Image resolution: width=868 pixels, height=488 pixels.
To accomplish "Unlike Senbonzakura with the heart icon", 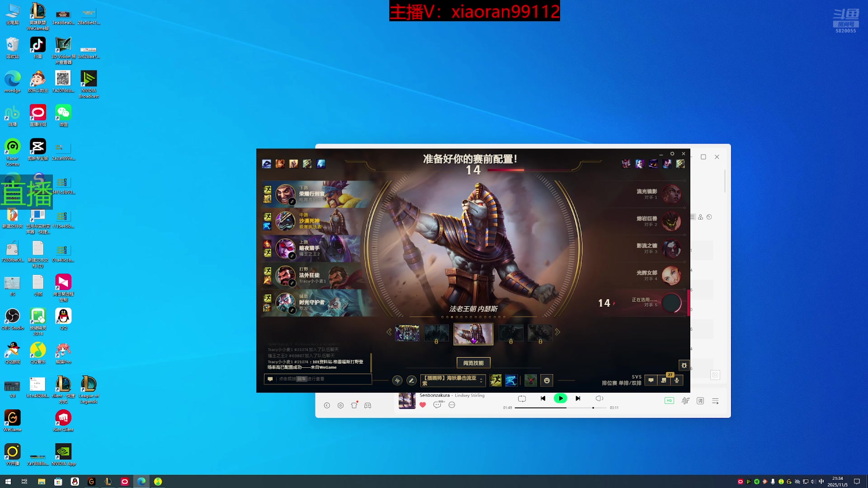I will click(423, 405).
